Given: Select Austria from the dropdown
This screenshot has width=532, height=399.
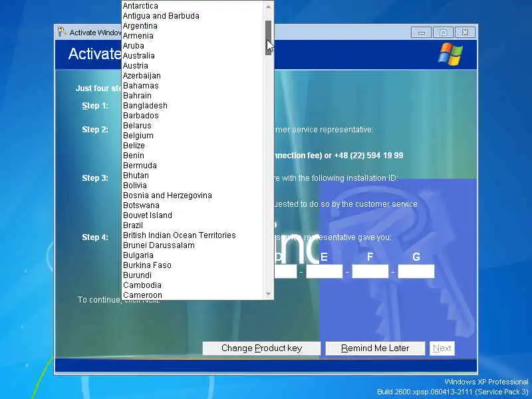Looking at the screenshot, I should tap(192, 65).
